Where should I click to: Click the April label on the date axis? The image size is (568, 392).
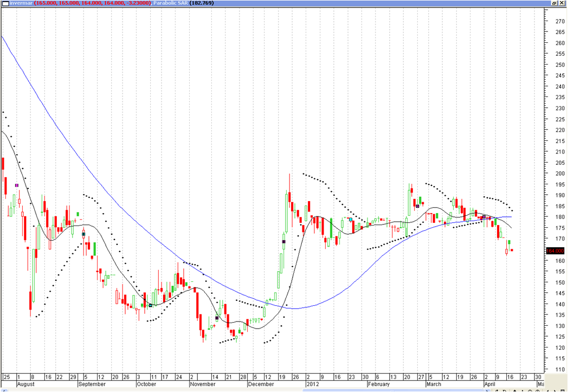click(x=490, y=384)
